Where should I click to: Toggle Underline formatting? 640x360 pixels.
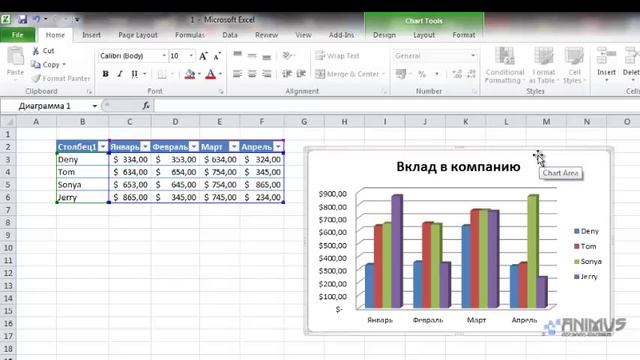(134, 74)
